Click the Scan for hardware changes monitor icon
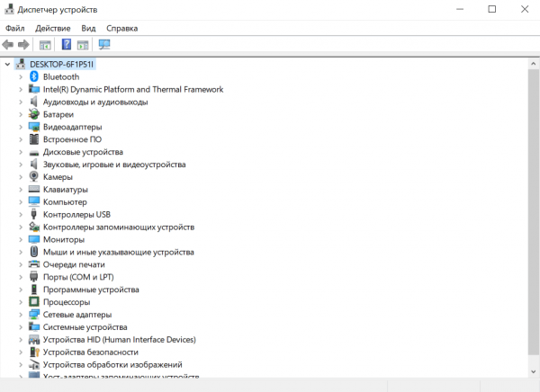Image resolution: width=540 pixels, height=392 pixels. [x=104, y=44]
